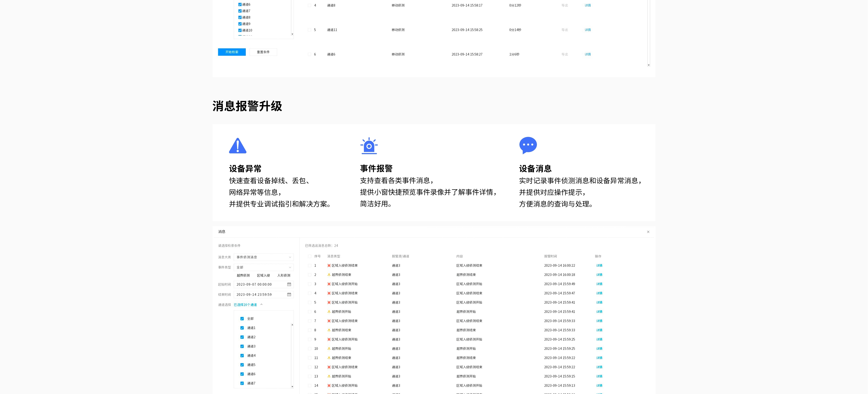This screenshot has height=394, width=868.
Task: Click down arrow of top channel list scrollbar
Action: (x=292, y=34)
